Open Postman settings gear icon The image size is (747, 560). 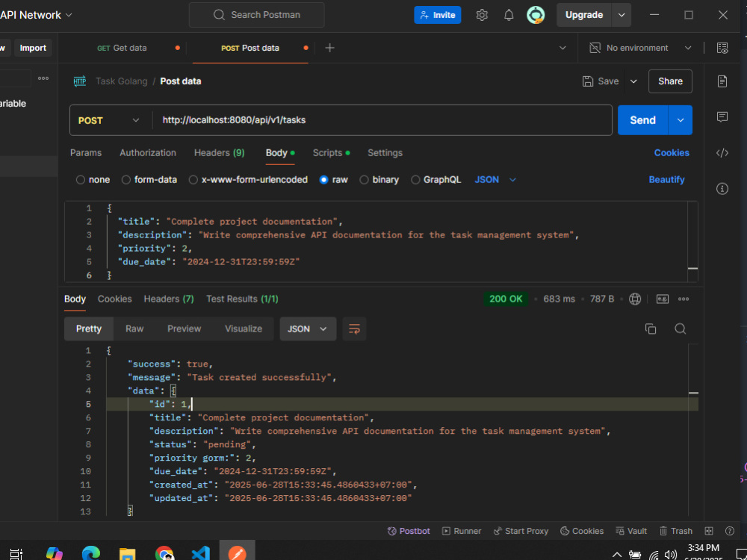[x=482, y=15]
